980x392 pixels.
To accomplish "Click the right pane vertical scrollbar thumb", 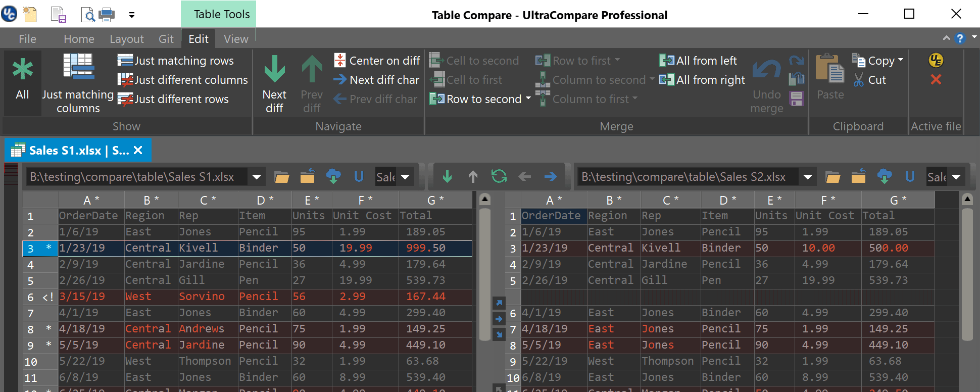I will tap(967, 275).
